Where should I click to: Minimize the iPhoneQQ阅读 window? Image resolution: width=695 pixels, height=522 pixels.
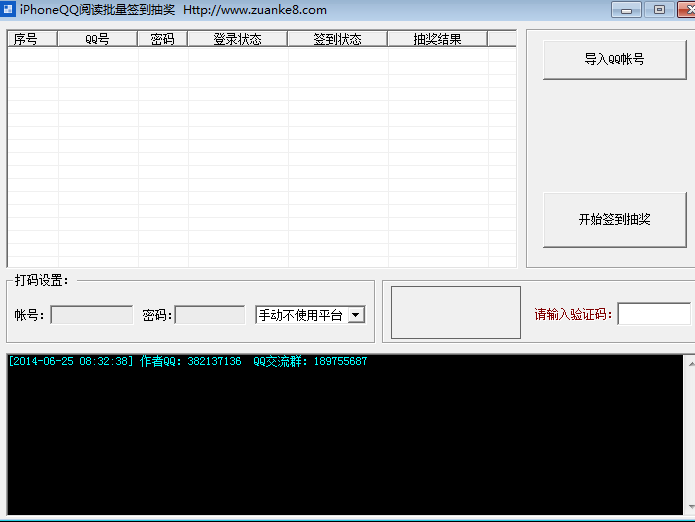(x=627, y=10)
